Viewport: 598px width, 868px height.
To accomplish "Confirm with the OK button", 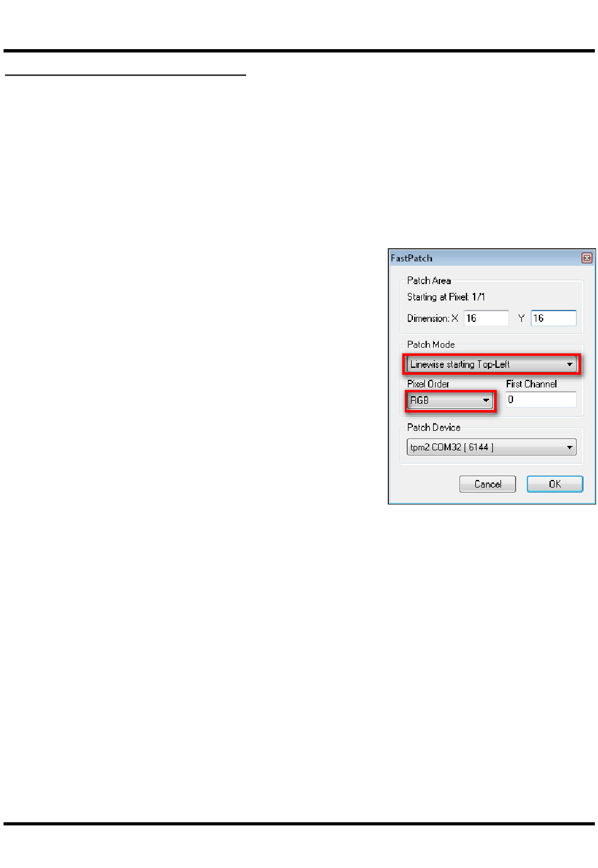I will point(555,484).
